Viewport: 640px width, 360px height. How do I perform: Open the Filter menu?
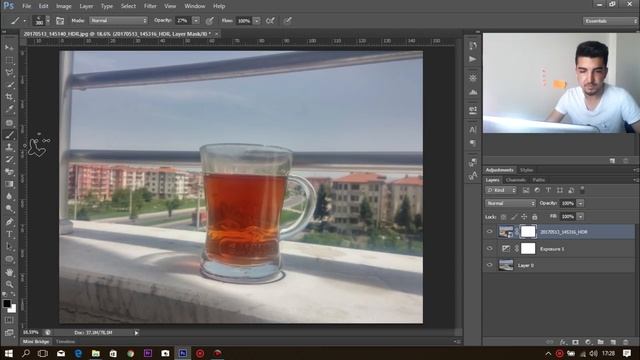tap(150, 6)
